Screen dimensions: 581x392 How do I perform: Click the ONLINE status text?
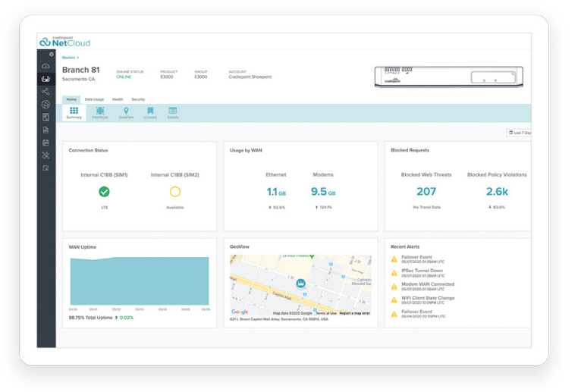[124, 77]
